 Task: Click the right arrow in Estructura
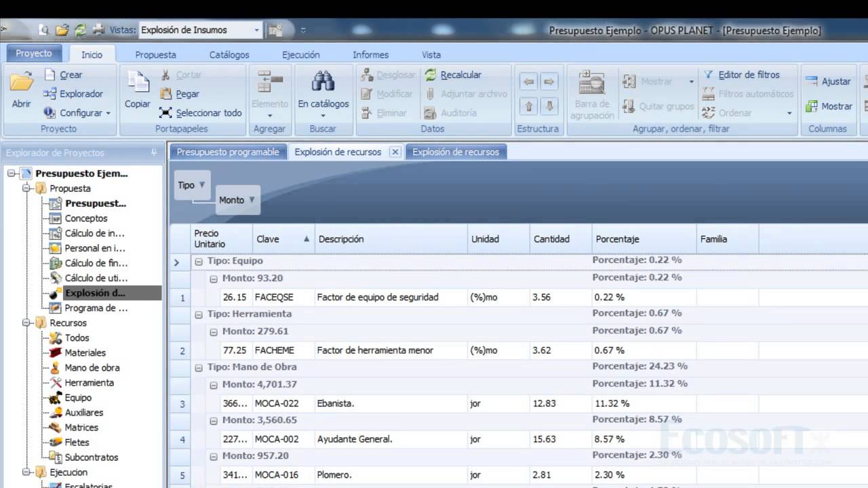[549, 82]
